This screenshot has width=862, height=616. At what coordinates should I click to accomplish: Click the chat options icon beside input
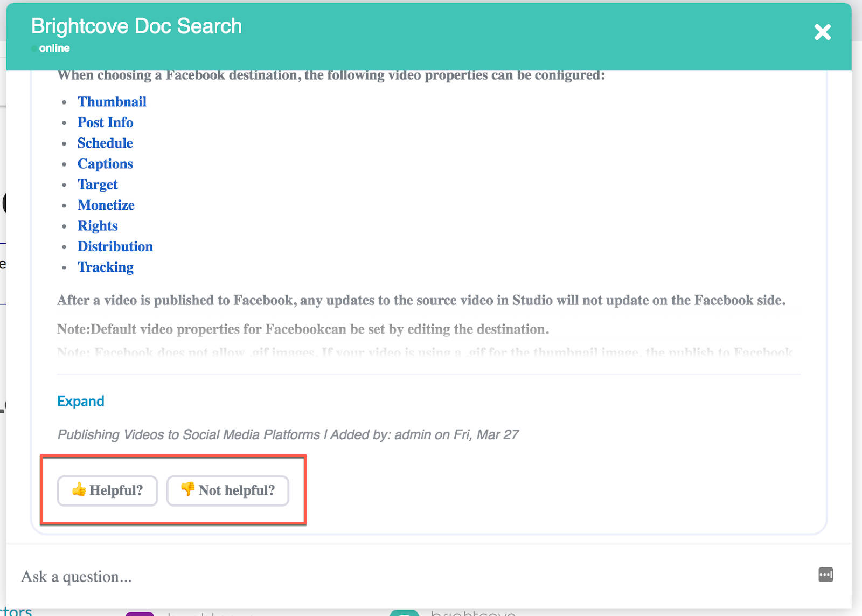(825, 575)
